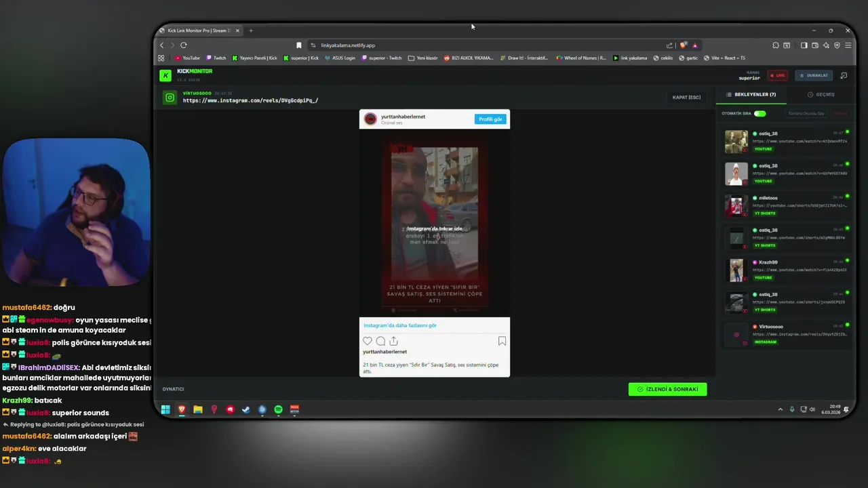Click the Instagram icon beside the reel URL
Screen dimensions: 868x488
[170, 98]
